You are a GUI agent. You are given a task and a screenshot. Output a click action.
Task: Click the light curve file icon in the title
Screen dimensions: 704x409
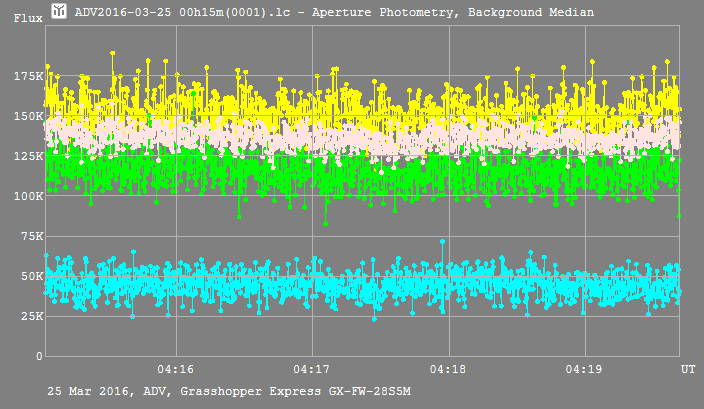(x=60, y=12)
